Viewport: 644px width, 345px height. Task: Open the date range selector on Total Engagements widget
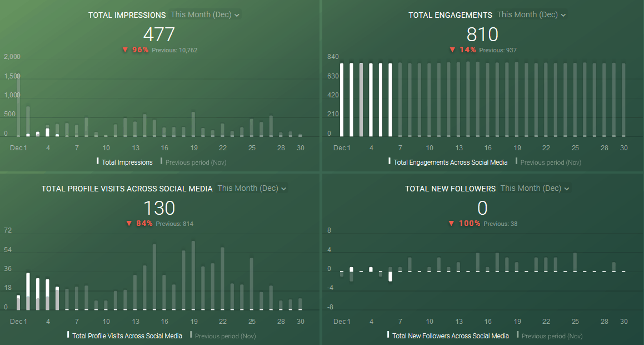click(x=531, y=14)
